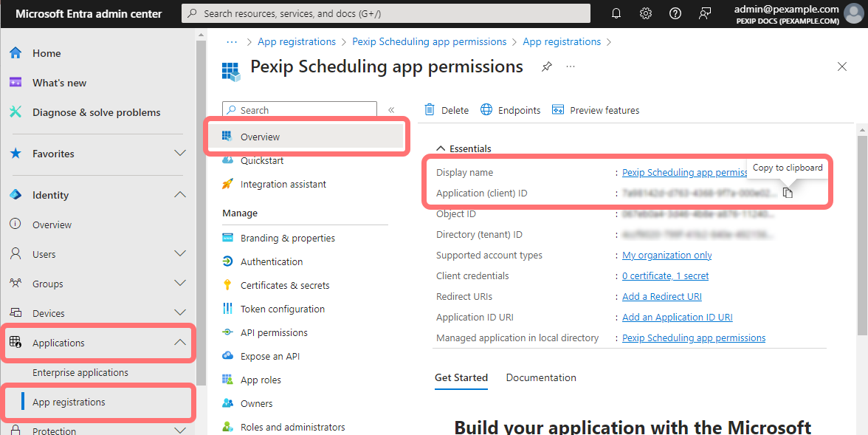The image size is (868, 435).
Task: Open Preview features
Action: [x=596, y=109]
